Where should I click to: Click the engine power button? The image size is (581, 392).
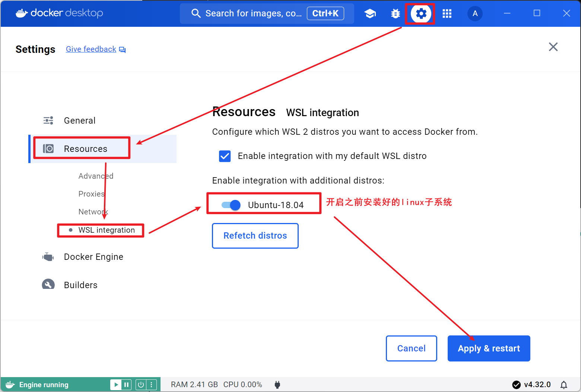click(140, 385)
